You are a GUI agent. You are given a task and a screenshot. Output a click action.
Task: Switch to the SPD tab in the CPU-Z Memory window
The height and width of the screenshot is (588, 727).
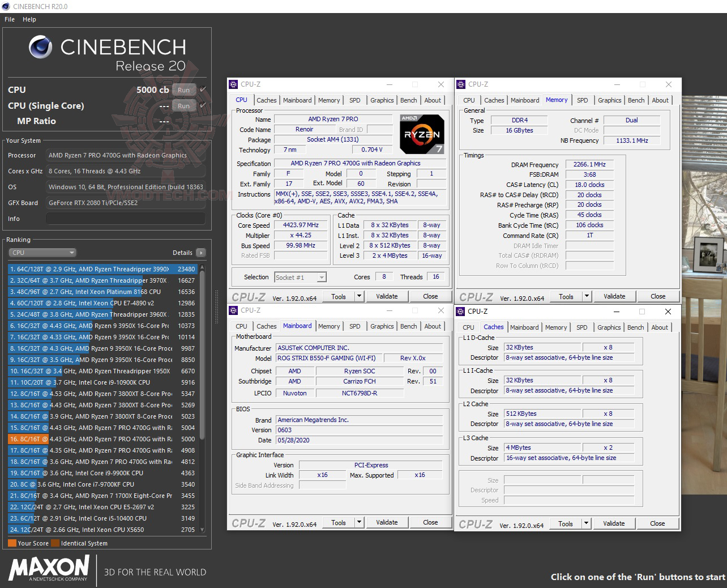point(583,100)
